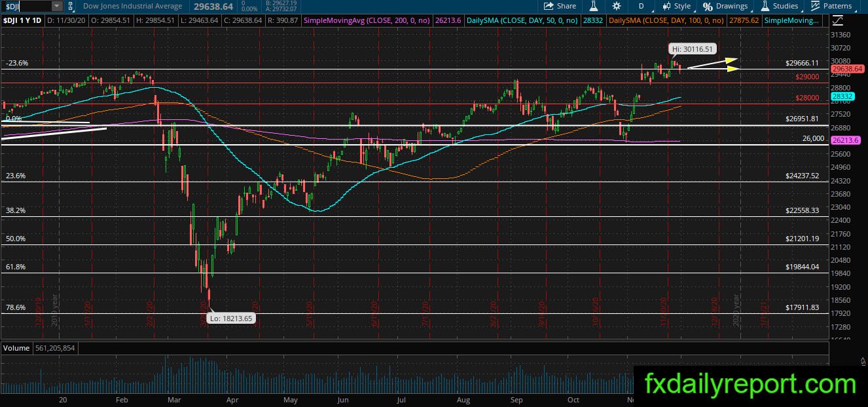Open the flask Edit studies icon

point(594,6)
